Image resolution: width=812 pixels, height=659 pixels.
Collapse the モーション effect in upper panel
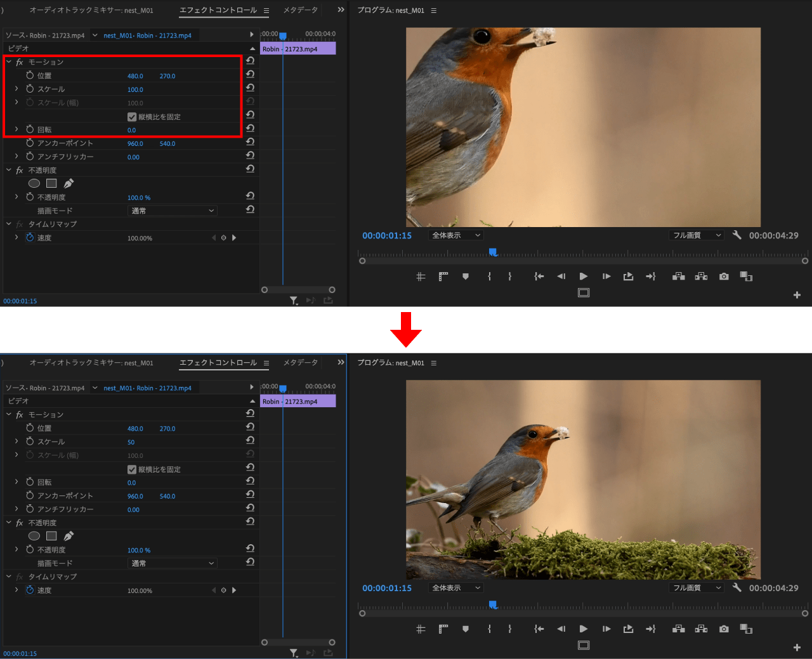point(9,62)
